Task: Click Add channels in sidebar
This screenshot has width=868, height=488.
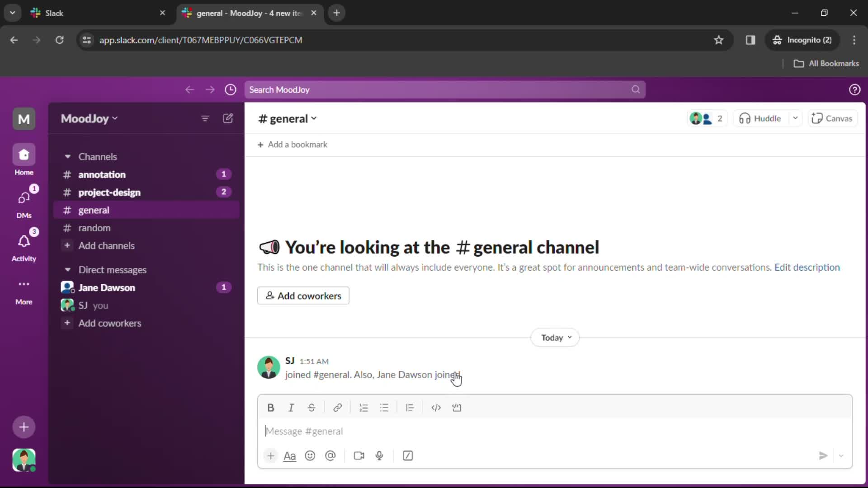Action: (146, 246)
